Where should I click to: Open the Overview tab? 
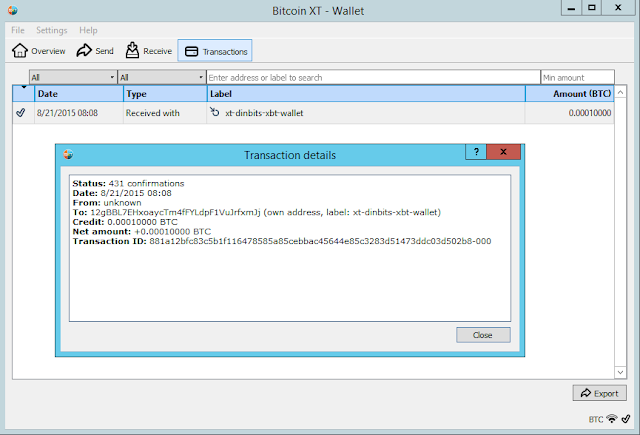click(38, 51)
